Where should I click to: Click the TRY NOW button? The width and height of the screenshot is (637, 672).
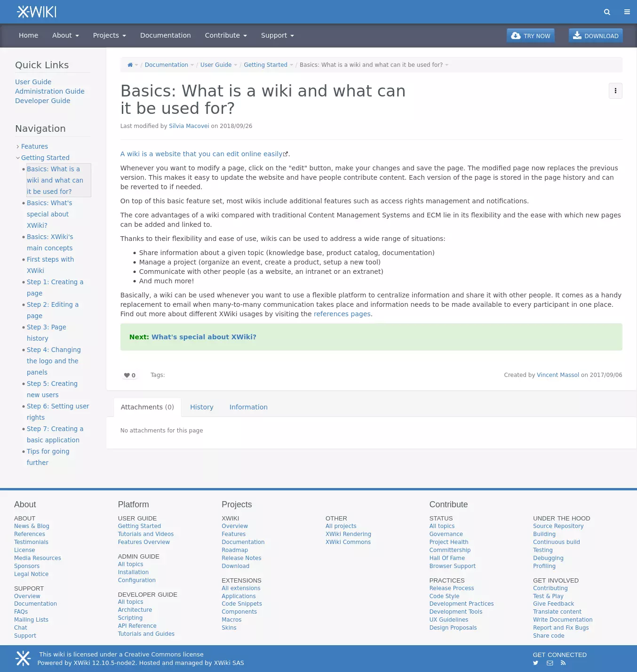coord(531,36)
